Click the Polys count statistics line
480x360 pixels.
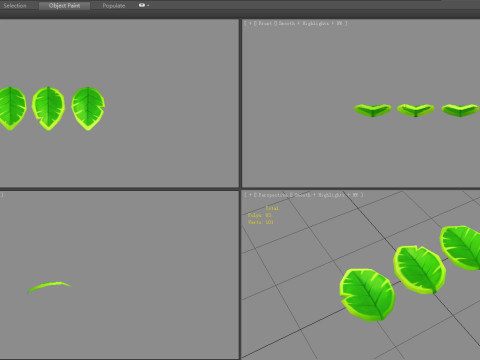pos(259,215)
